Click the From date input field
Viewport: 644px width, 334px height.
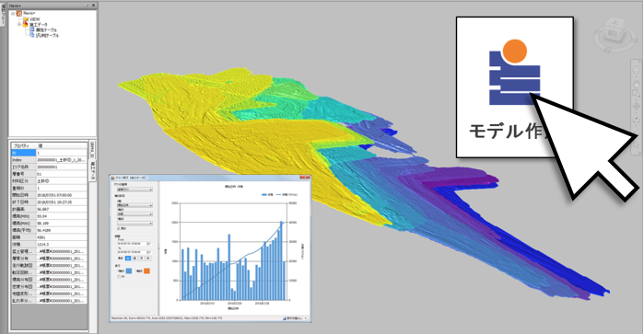pyautogui.click(x=132, y=244)
